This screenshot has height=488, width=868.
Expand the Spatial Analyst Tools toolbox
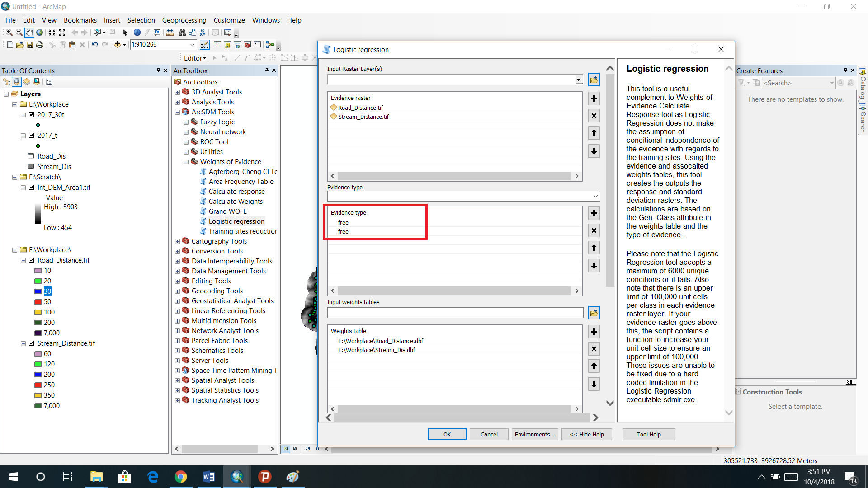[x=177, y=380]
